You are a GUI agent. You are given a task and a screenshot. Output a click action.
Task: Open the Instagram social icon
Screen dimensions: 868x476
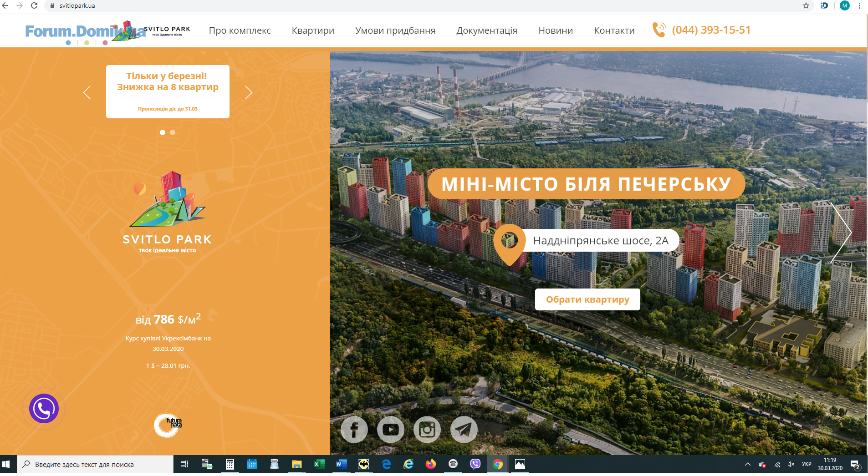[427, 430]
